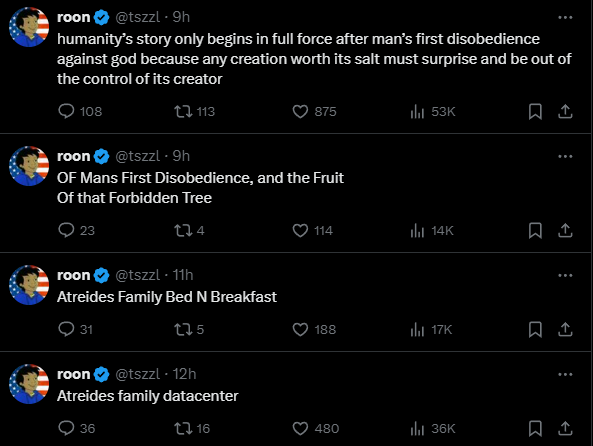View 17K views analytics on Bed N Breakfast tweet
593x446 pixels.
[431, 329]
